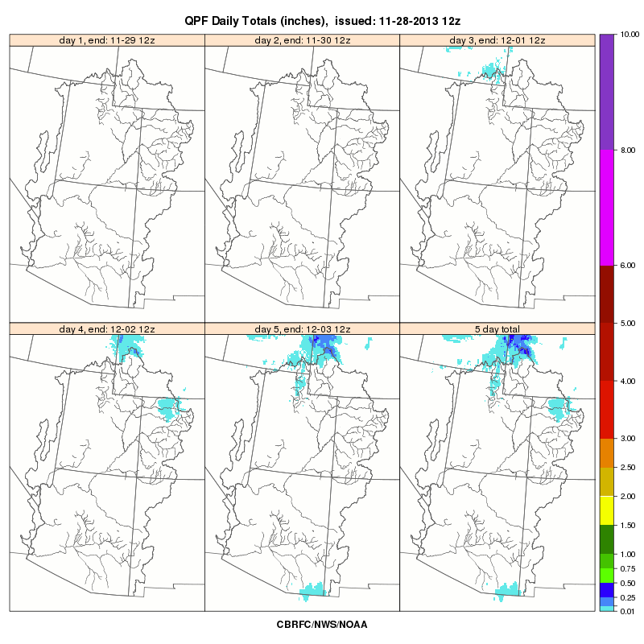
Task: Click the 10.00 legend scale label
Action: 630,35
